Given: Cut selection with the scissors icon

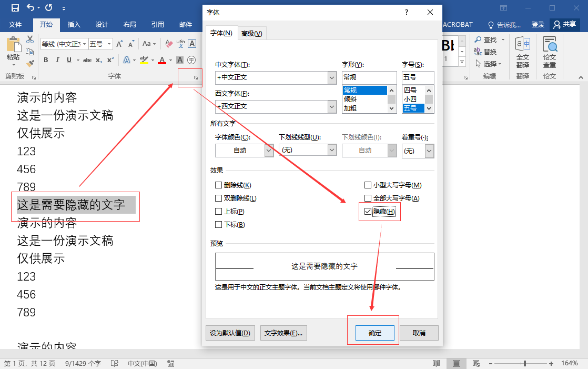Looking at the screenshot, I should 30,39.
